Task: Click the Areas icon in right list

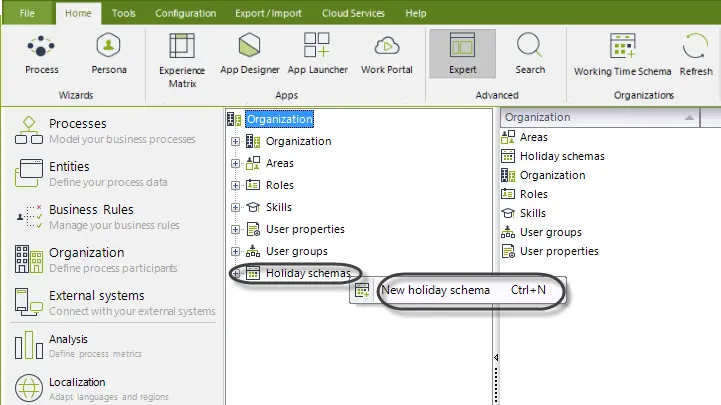Action: pyautogui.click(x=508, y=137)
